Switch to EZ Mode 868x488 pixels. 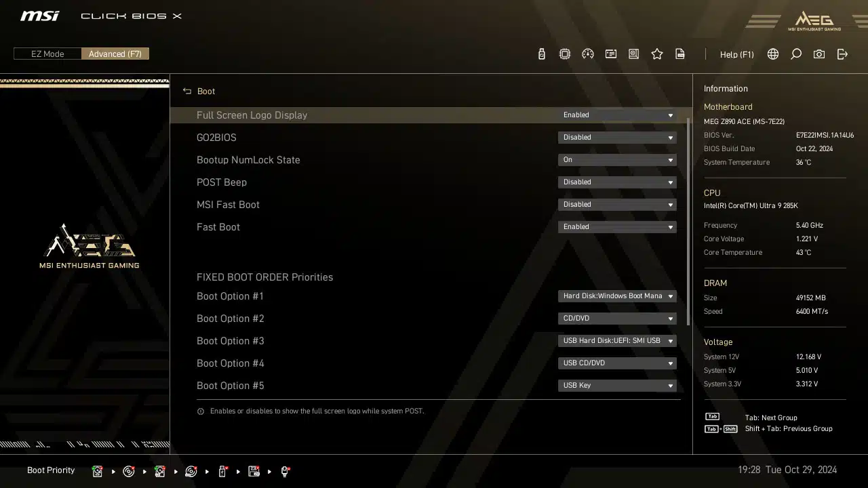coord(47,54)
